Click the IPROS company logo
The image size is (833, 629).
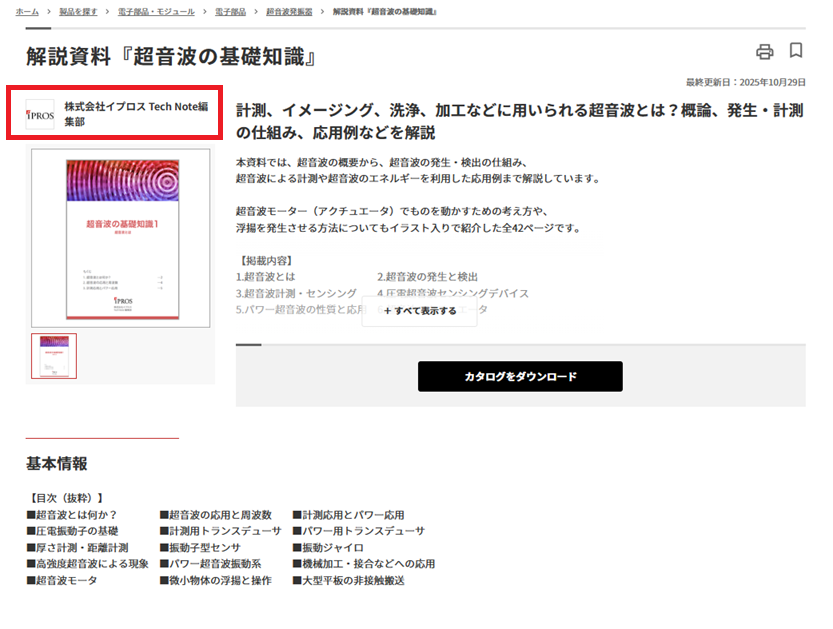pyautogui.click(x=41, y=114)
